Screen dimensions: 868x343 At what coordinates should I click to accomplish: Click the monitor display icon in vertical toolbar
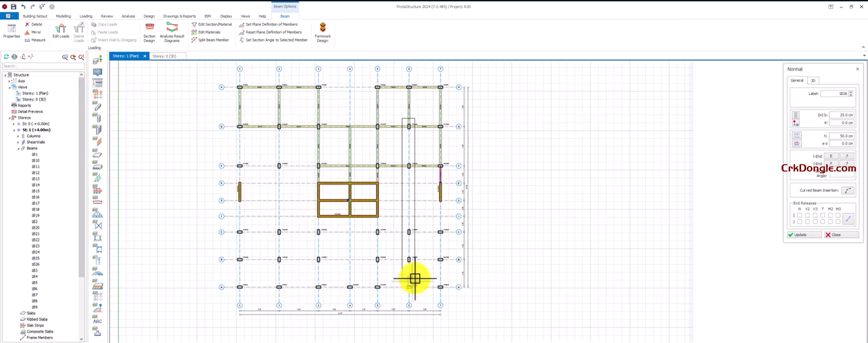[97, 72]
